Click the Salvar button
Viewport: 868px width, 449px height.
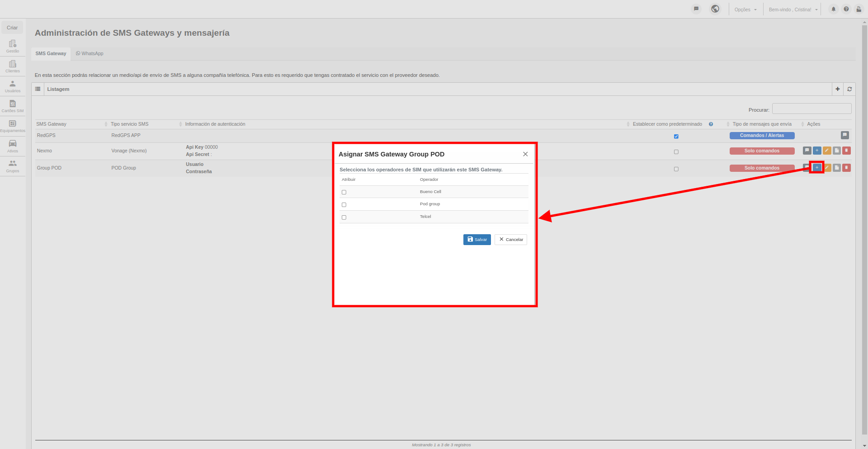coord(477,240)
